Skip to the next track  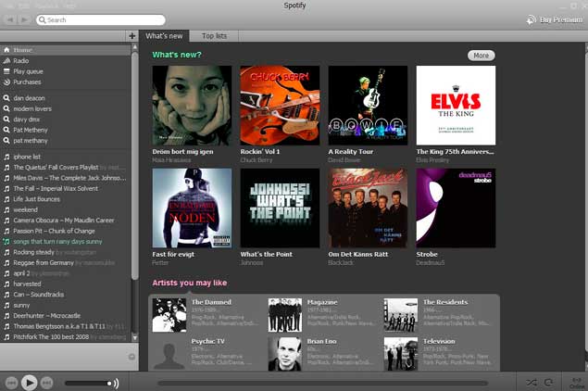pos(47,382)
